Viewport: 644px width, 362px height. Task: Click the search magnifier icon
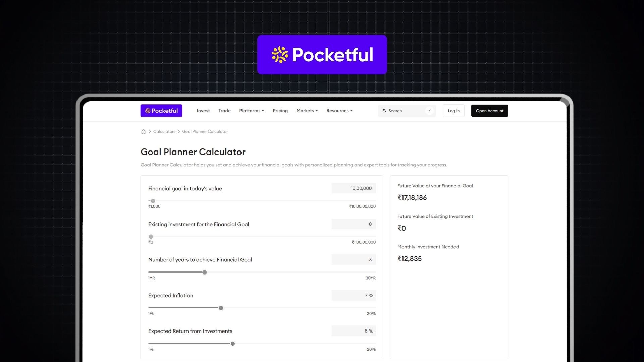click(384, 111)
